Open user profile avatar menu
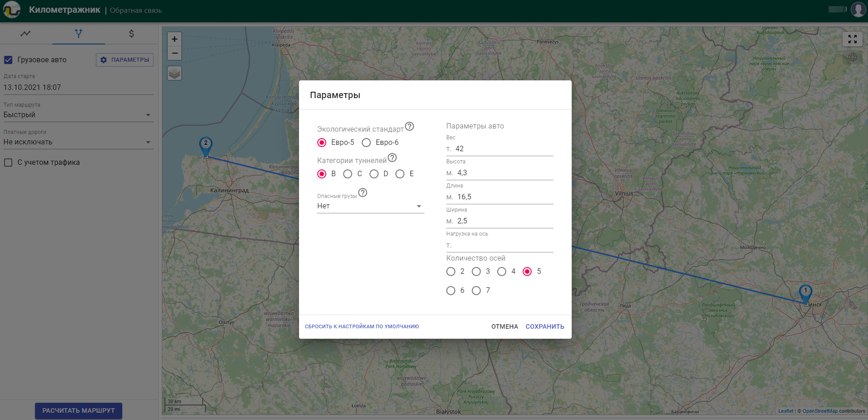This screenshot has height=420, width=868. coord(858,10)
